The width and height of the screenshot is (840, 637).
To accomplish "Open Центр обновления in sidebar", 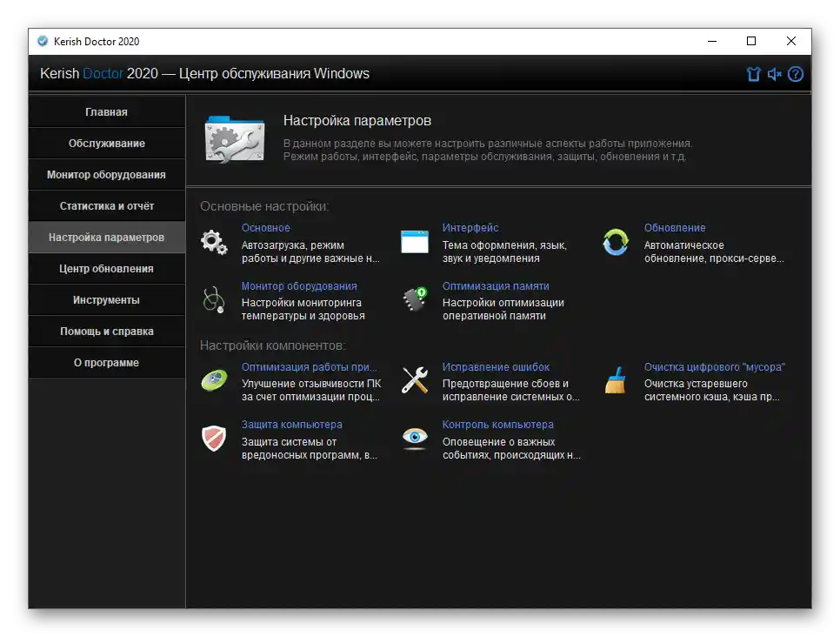I will (107, 269).
